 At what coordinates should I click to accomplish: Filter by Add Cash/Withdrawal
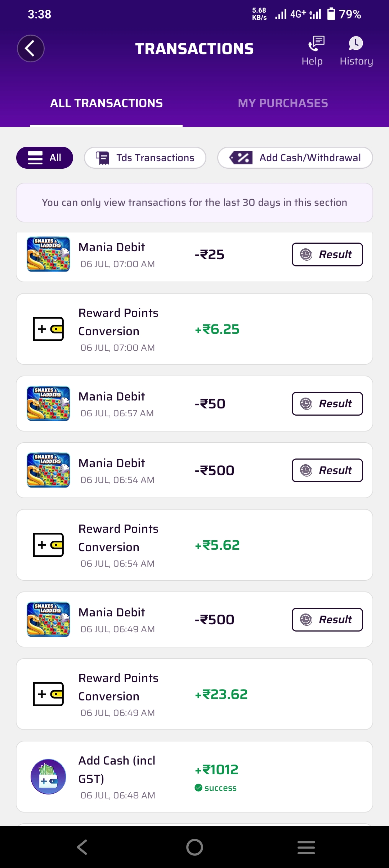click(x=295, y=158)
